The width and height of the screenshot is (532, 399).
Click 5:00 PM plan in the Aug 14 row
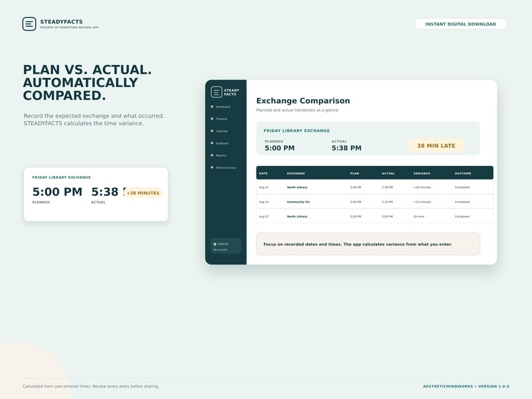coord(356,202)
